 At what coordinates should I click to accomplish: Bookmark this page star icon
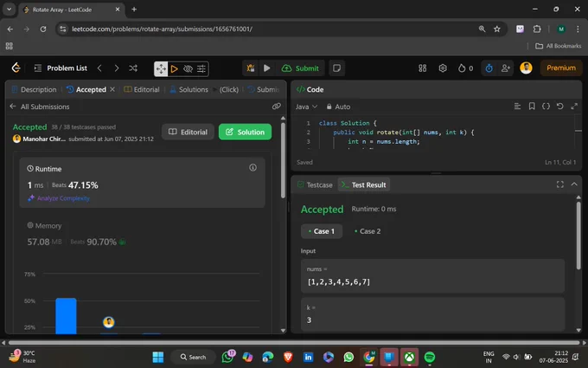(x=497, y=29)
